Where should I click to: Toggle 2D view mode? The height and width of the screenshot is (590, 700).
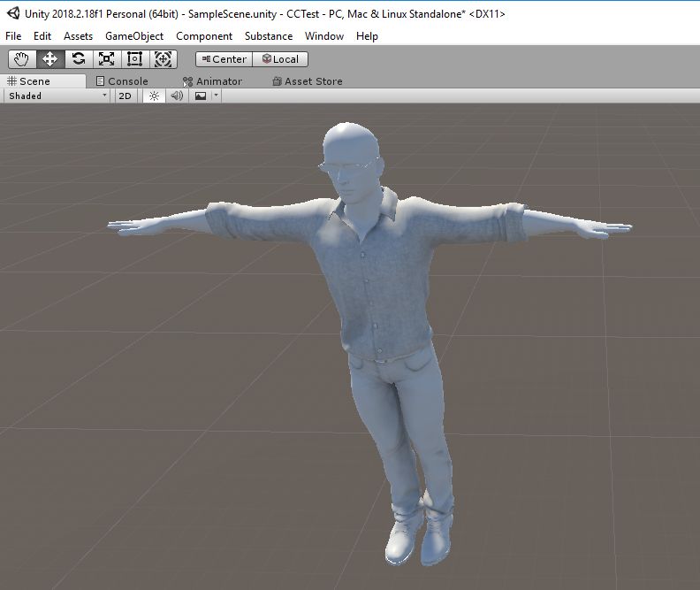pos(126,96)
